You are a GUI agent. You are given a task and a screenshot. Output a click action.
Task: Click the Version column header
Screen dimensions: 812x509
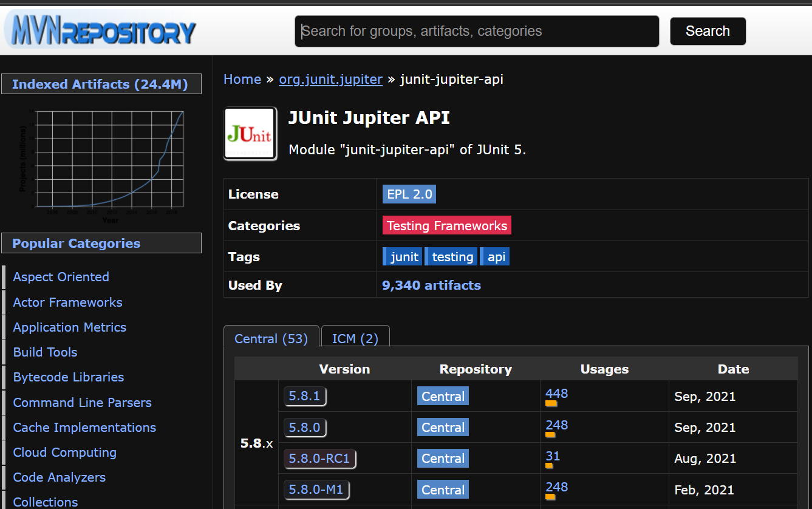pyautogui.click(x=344, y=369)
